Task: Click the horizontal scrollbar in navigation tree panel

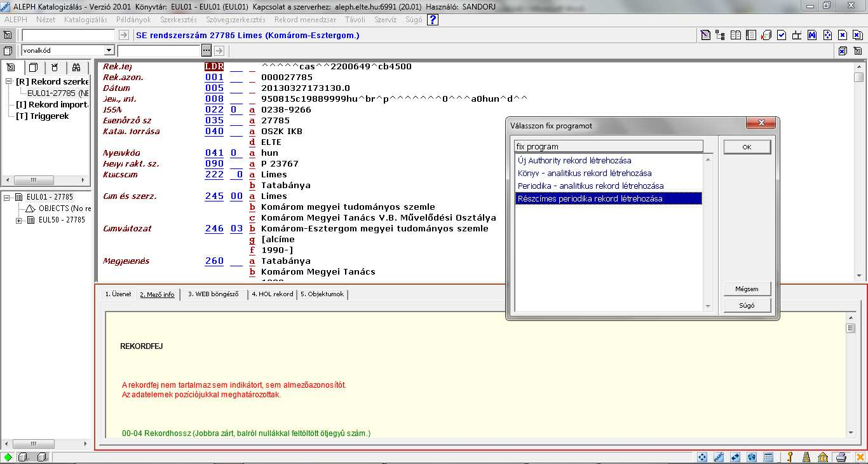Action: tap(46, 180)
